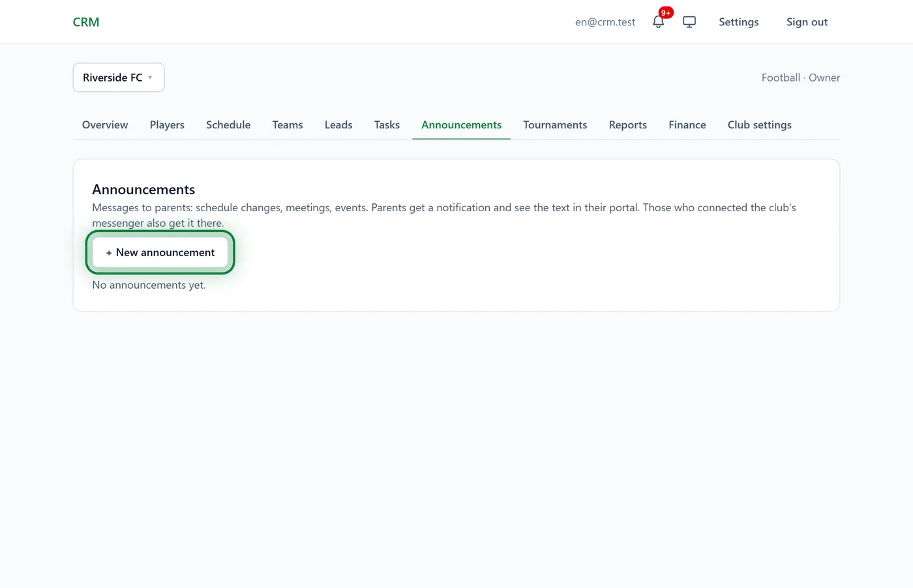Click the 'No announcements yet.' message
The height and width of the screenshot is (588, 913).
coord(149,285)
